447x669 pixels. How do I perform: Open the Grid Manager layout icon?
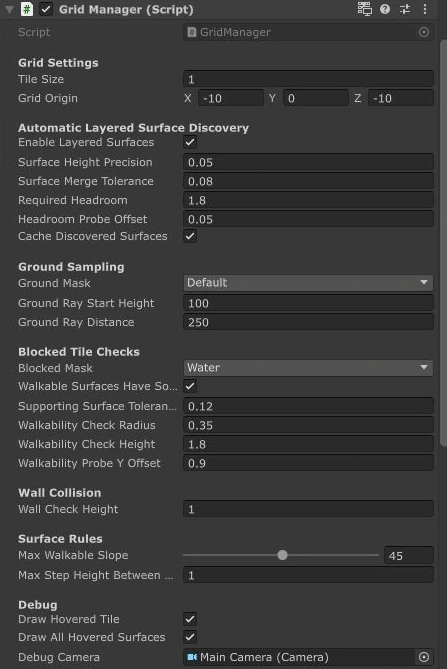click(364, 9)
